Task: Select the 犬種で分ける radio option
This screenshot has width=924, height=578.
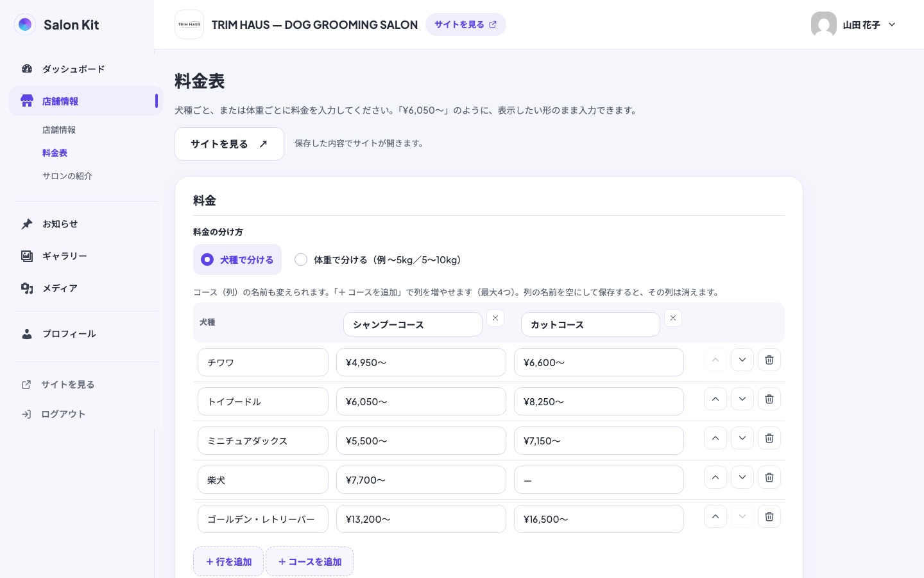Action: pos(237,259)
